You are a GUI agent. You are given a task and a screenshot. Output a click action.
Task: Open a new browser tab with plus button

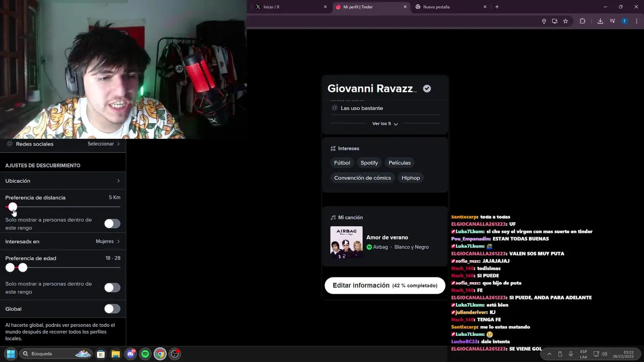pos(497,7)
